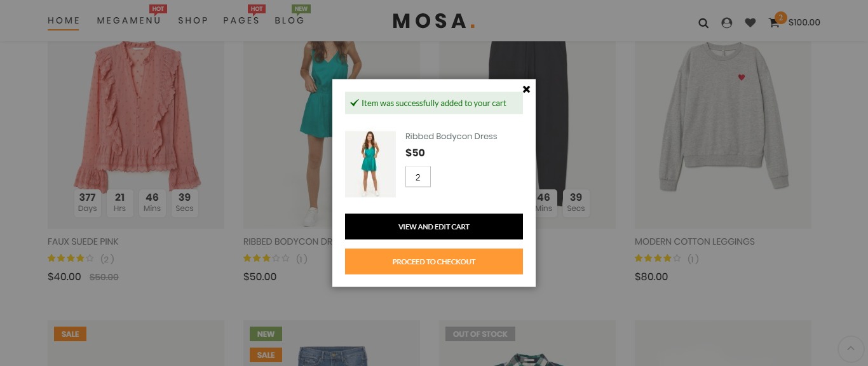Click the Modern Cotton Leggings star rating
868x366 pixels.
click(658, 259)
